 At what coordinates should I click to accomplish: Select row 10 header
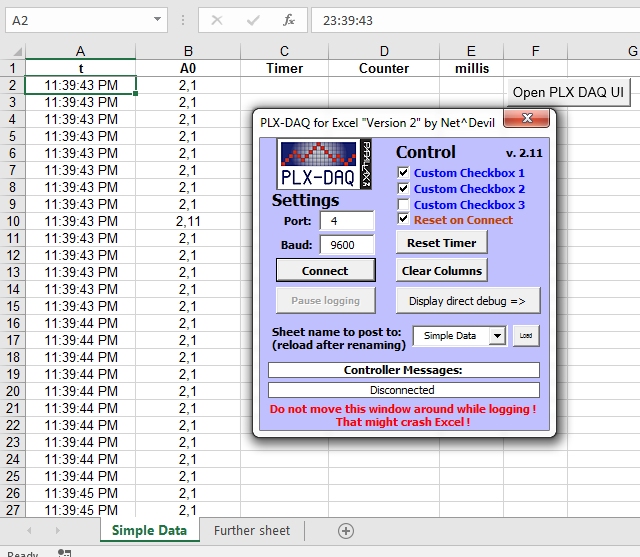[x=12, y=221]
